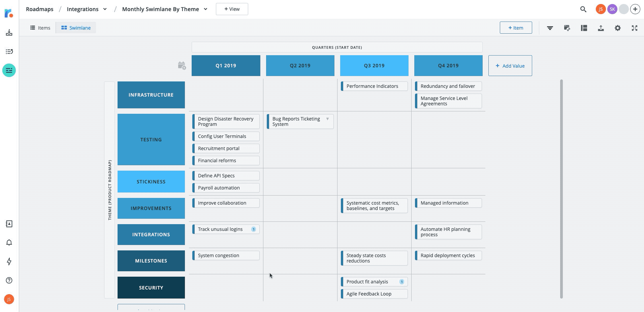Go to Roadmaps breadcrumb
Image resolution: width=644 pixels, height=312 pixels.
pos(40,9)
